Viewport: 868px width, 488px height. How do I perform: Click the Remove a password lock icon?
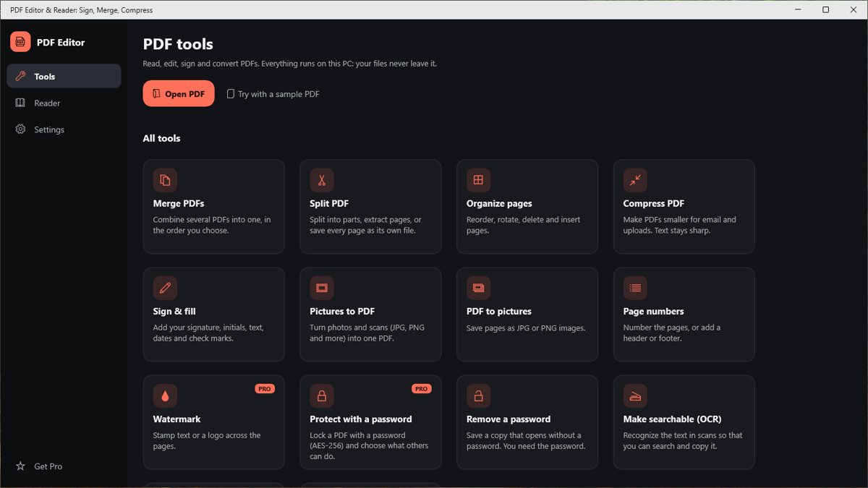point(478,395)
